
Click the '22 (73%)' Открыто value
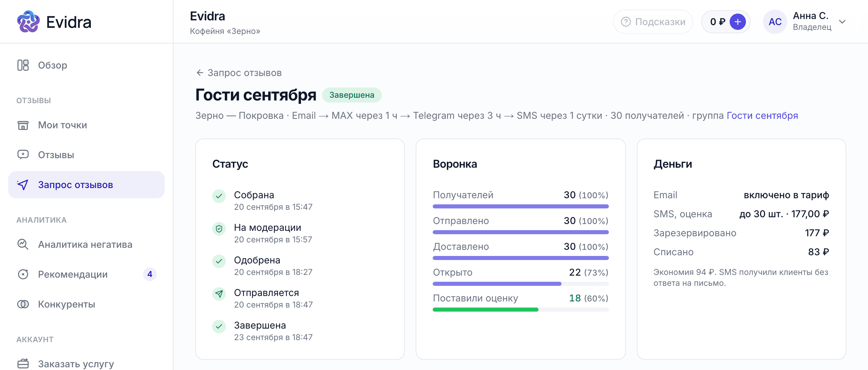(589, 273)
